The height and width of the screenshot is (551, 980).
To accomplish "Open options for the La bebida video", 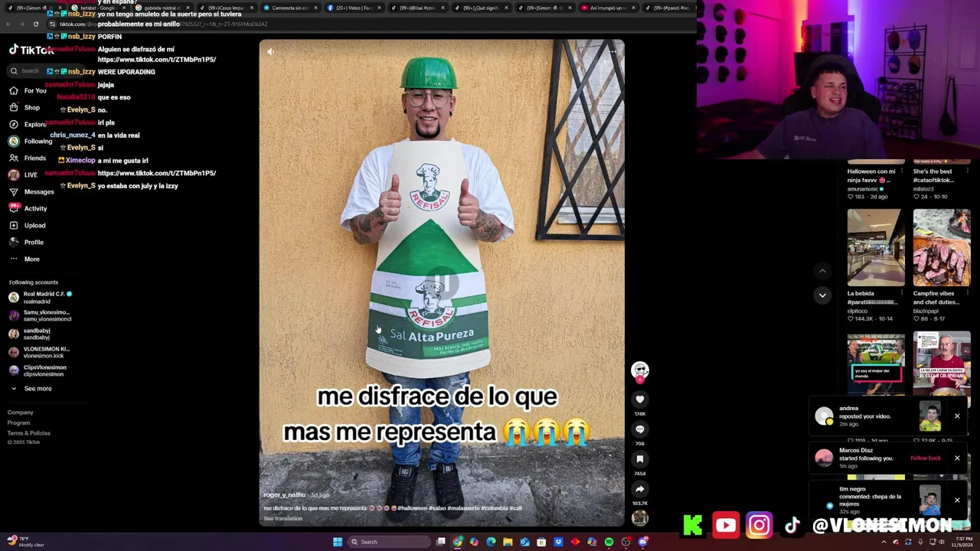I will coord(901,293).
